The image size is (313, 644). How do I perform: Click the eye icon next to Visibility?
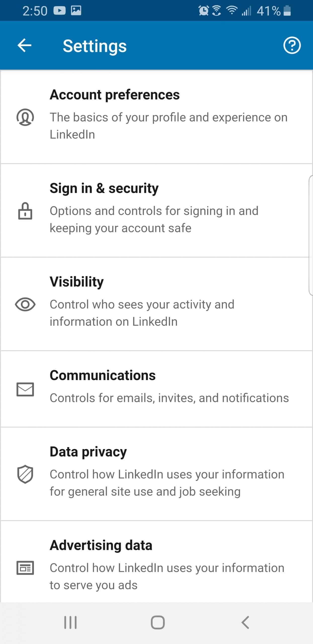[25, 304]
